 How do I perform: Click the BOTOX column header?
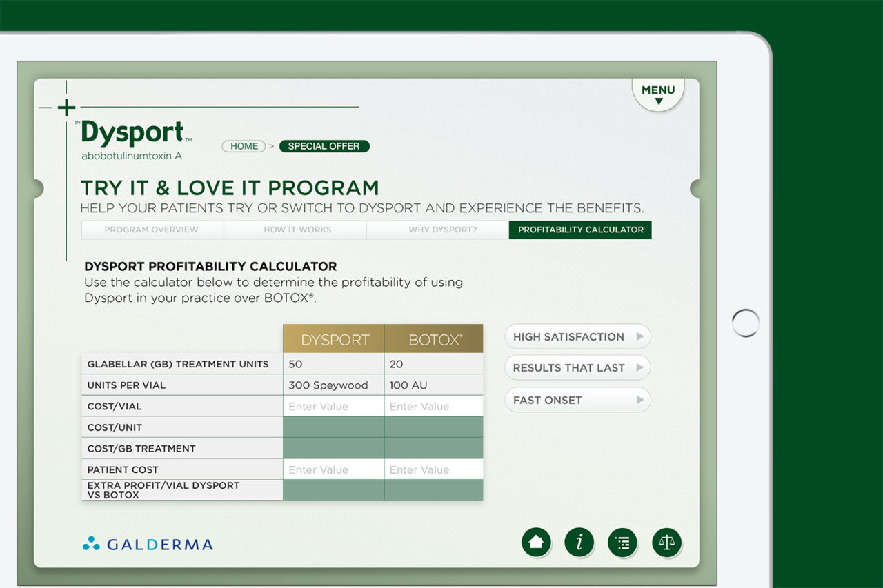click(434, 339)
